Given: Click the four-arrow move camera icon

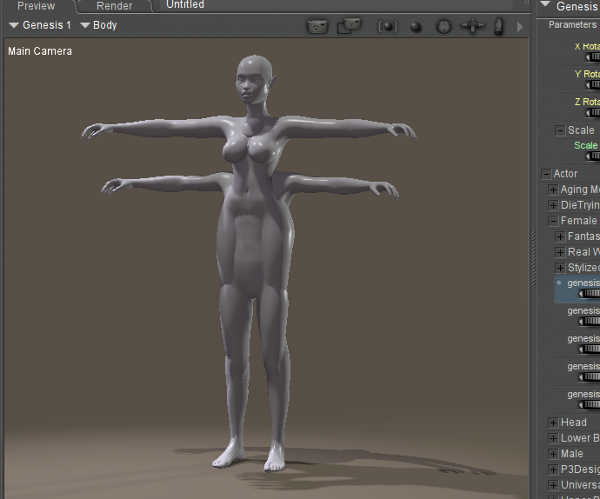Looking at the screenshot, I should tap(472, 26).
